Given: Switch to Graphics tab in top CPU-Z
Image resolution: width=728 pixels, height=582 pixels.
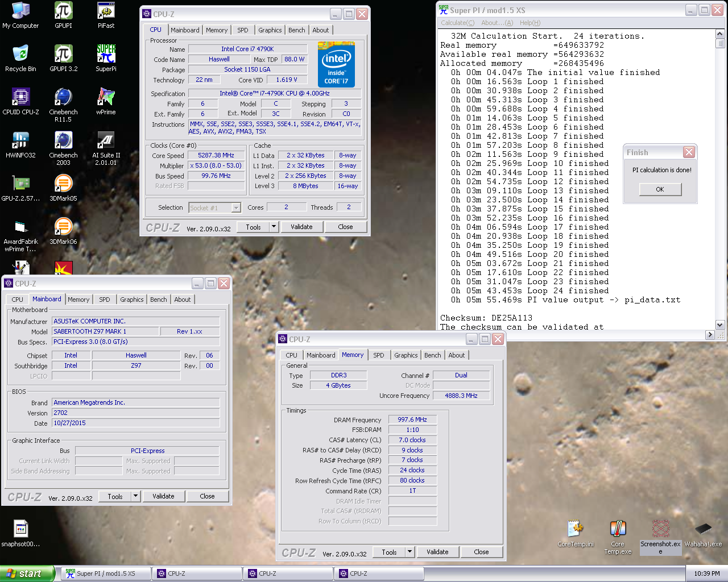Looking at the screenshot, I should [270, 30].
